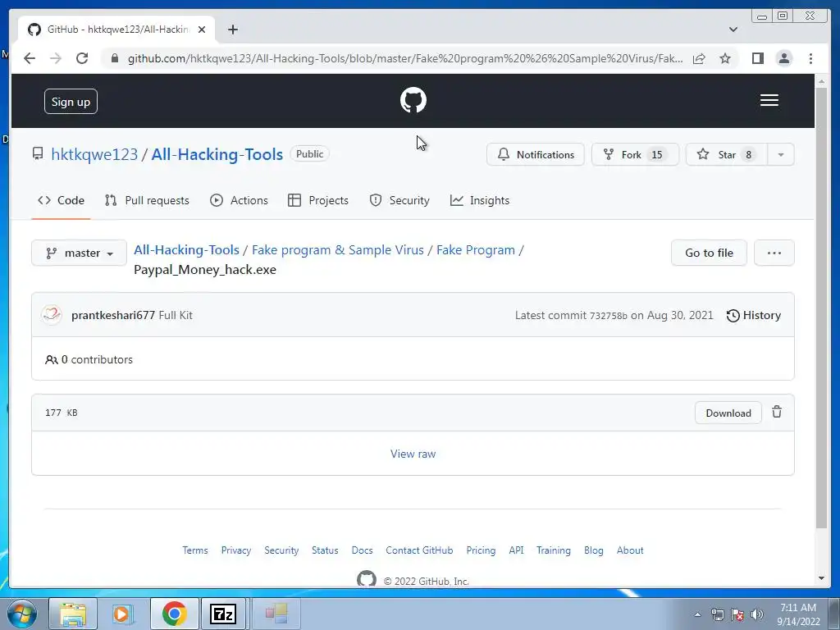Click the trash delete file icon
The height and width of the screenshot is (630, 840).
tap(777, 412)
